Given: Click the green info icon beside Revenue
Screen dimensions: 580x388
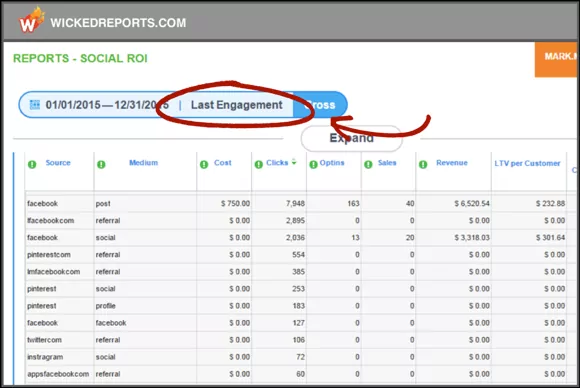Looking at the screenshot, I should (x=423, y=164).
